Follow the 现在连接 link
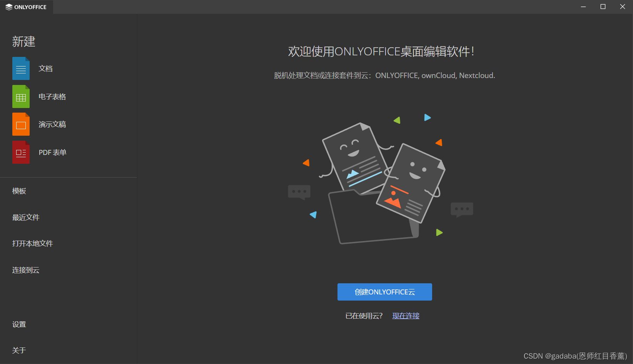The image size is (633, 364). 406,316
